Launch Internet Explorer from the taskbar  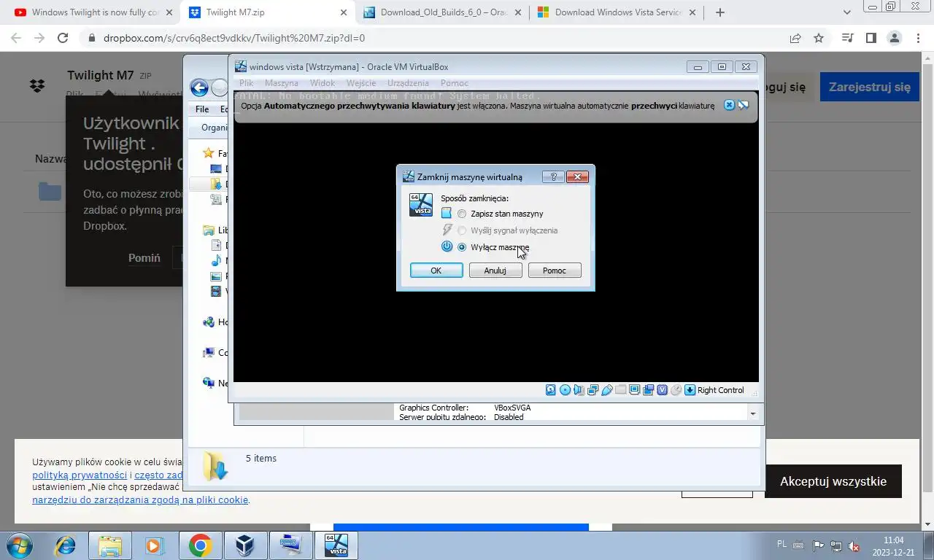66,545
